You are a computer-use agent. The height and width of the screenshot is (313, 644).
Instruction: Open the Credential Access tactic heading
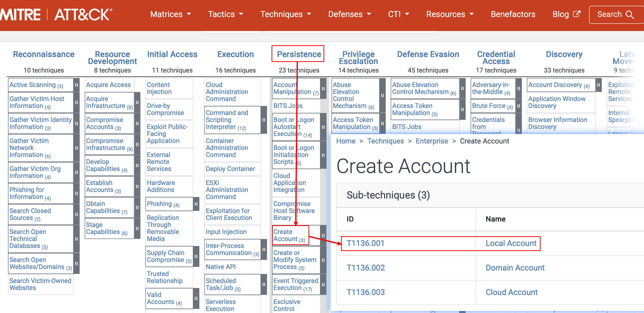pyautogui.click(x=496, y=58)
